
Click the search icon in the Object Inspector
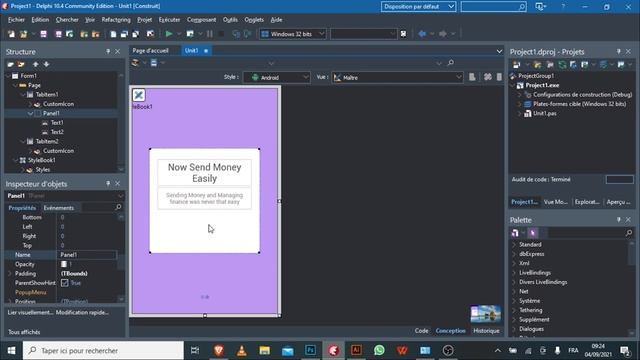pos(118,207)
